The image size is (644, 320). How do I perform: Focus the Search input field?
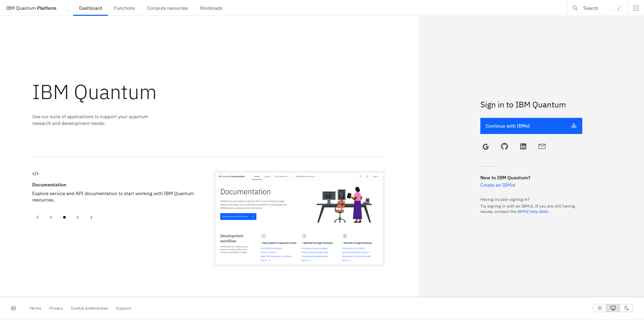pos(597,8)
